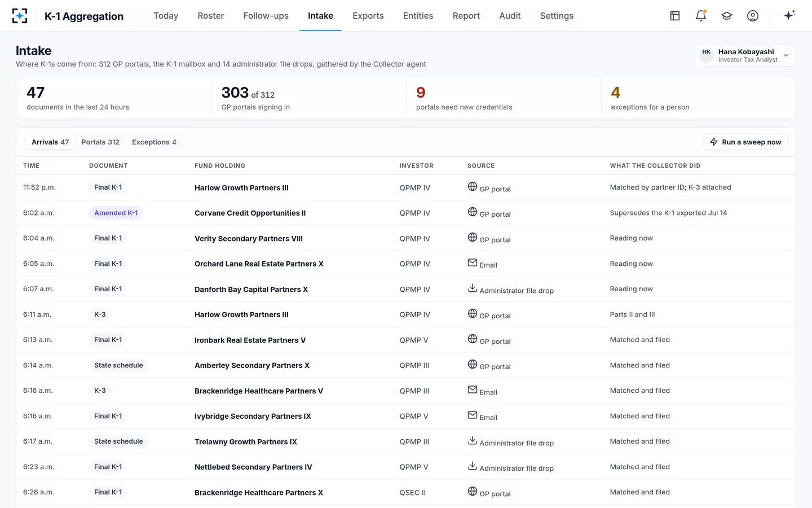Open Trelawny Growth Partners IX fund holding
812x508 pixels.
coord(246,441)
